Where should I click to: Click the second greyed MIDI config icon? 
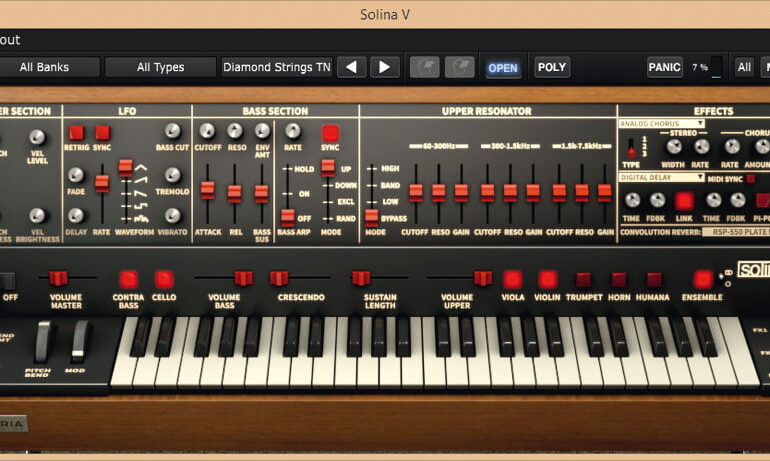[460, 67]
